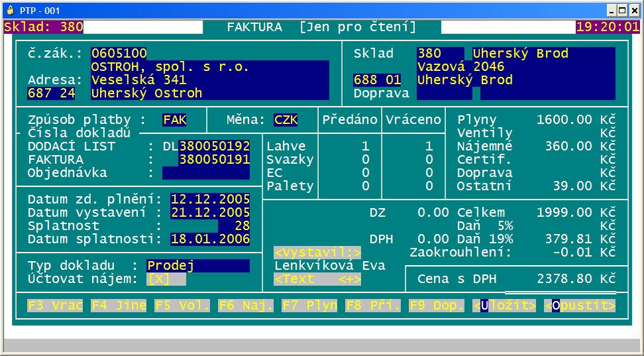The width and height of the screenshot is (644, 356).
Task: Maximize the PTP - 001 window
Action: point(622,10)
